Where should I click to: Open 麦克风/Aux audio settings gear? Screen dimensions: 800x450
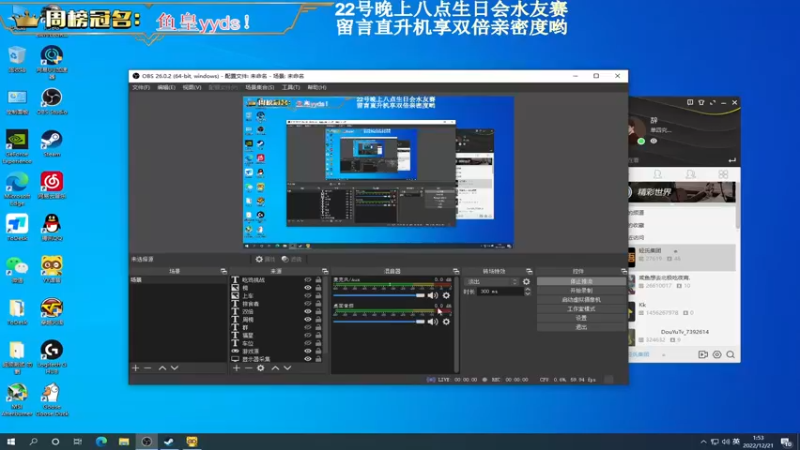pos(446,295)
